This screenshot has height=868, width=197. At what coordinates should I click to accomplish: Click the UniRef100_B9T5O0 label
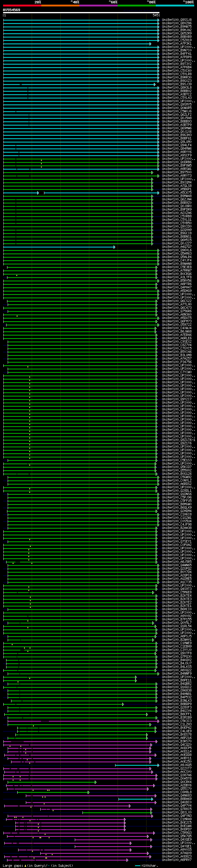click(177, 172)
